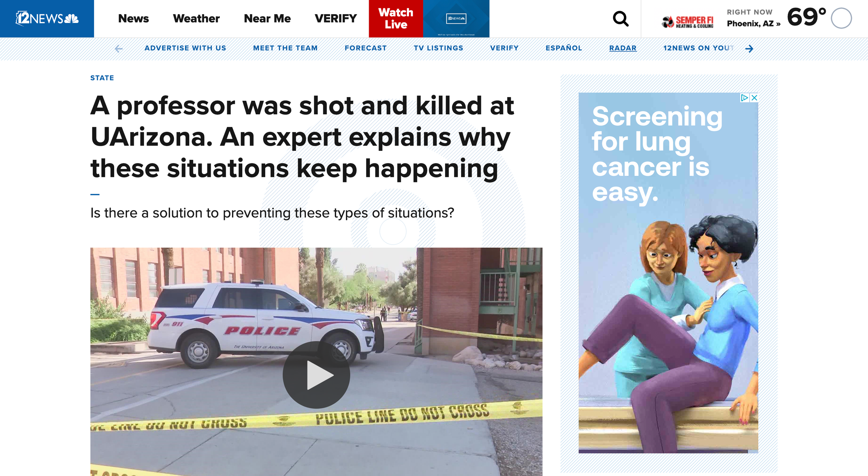Click the weather condition circle icon

point(841,18)
